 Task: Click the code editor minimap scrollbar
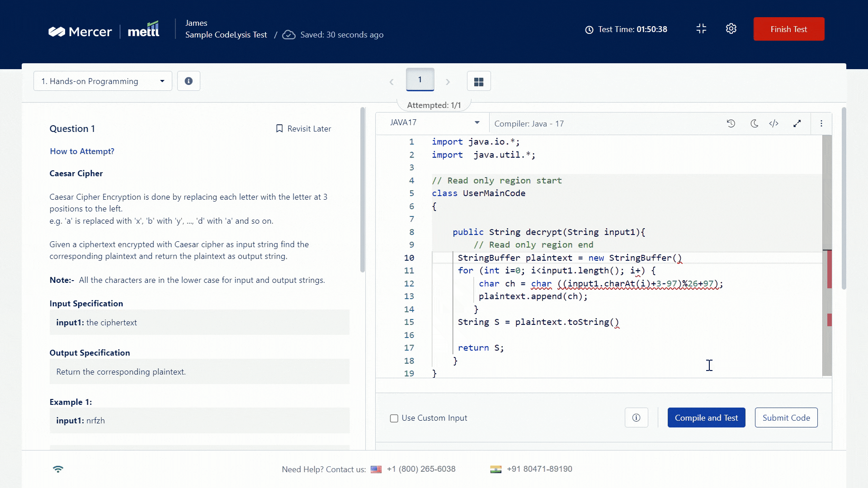[827, 255]
